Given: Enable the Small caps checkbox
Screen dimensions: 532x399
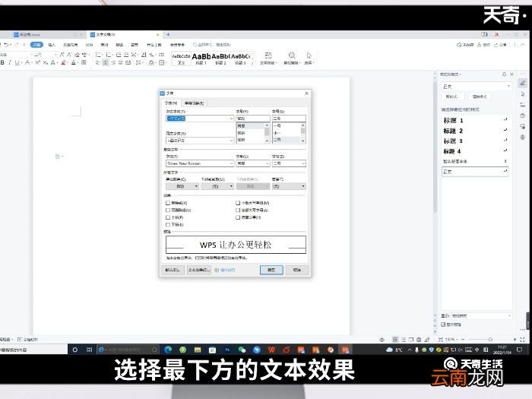Looking at the screenshot, I should pyautogui.click(x=238, y=203).
